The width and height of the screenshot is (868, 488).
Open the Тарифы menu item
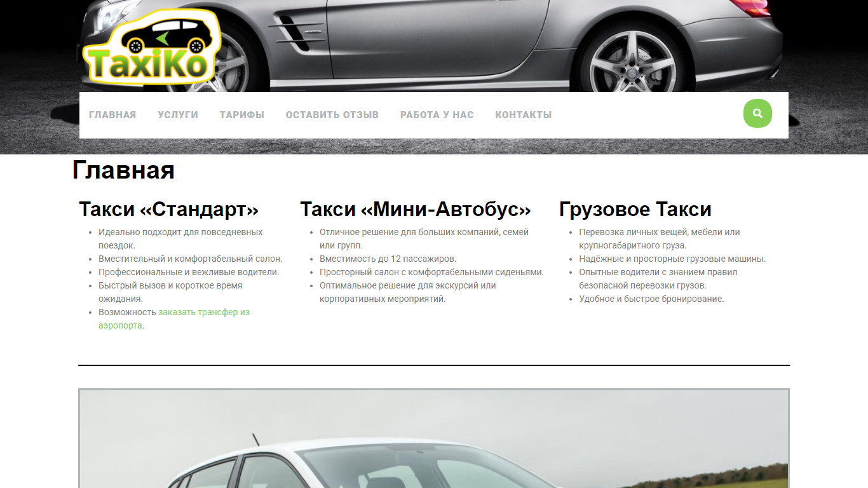[x=242, y=115]
